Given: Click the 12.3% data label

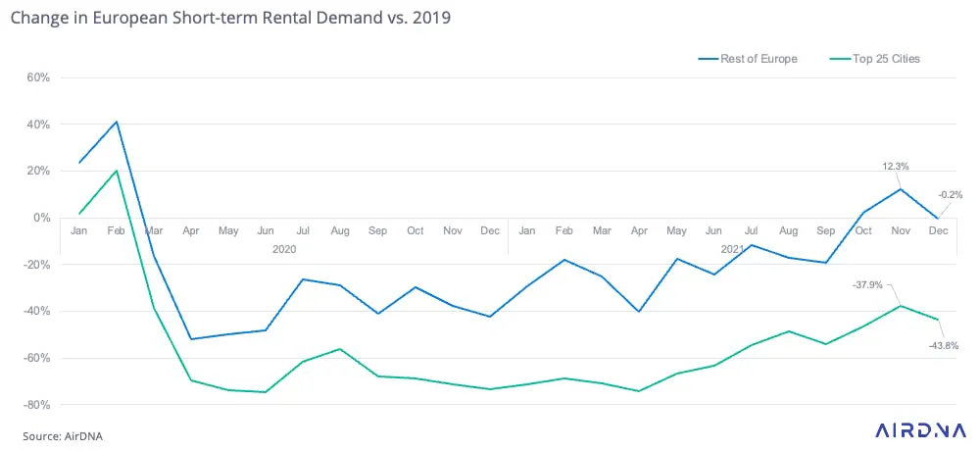Looking at the screenshot, I should [896, 167].
